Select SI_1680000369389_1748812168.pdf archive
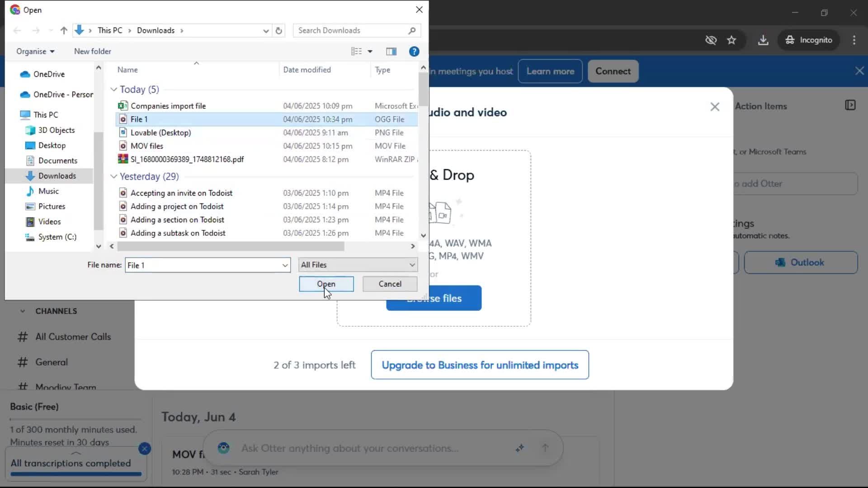 (267, 159)
